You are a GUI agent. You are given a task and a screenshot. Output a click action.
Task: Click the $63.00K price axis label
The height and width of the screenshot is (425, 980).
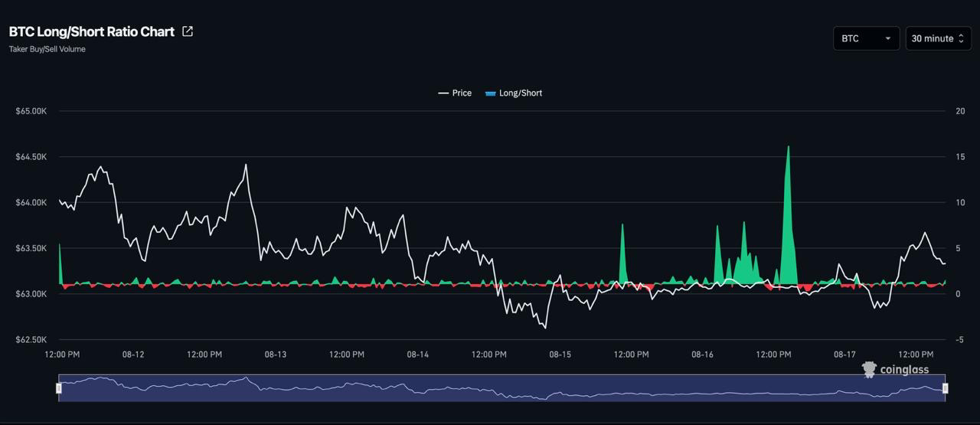[31, 294]
